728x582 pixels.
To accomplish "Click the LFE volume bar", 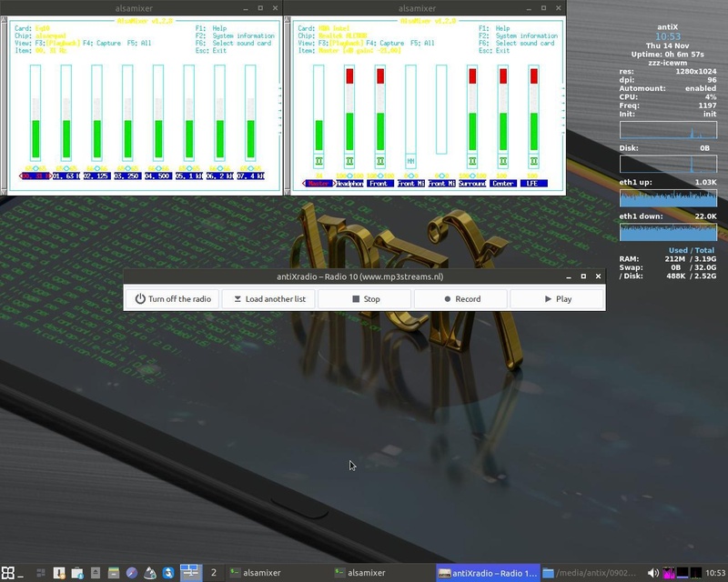I will 533,109.
